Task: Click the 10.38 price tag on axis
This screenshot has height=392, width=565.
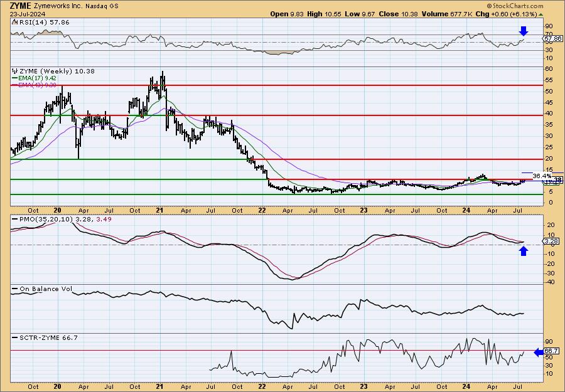Action: [553, 181]
